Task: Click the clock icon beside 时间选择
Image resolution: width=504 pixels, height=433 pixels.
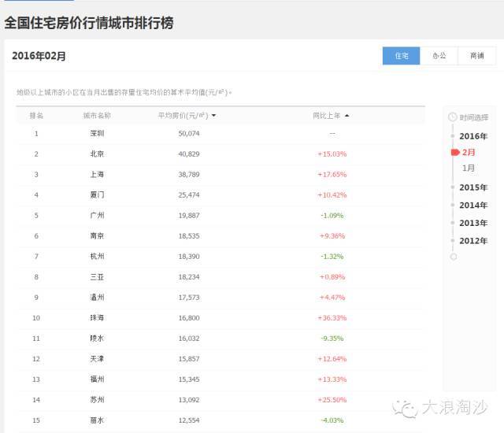Action: [452, 117]
